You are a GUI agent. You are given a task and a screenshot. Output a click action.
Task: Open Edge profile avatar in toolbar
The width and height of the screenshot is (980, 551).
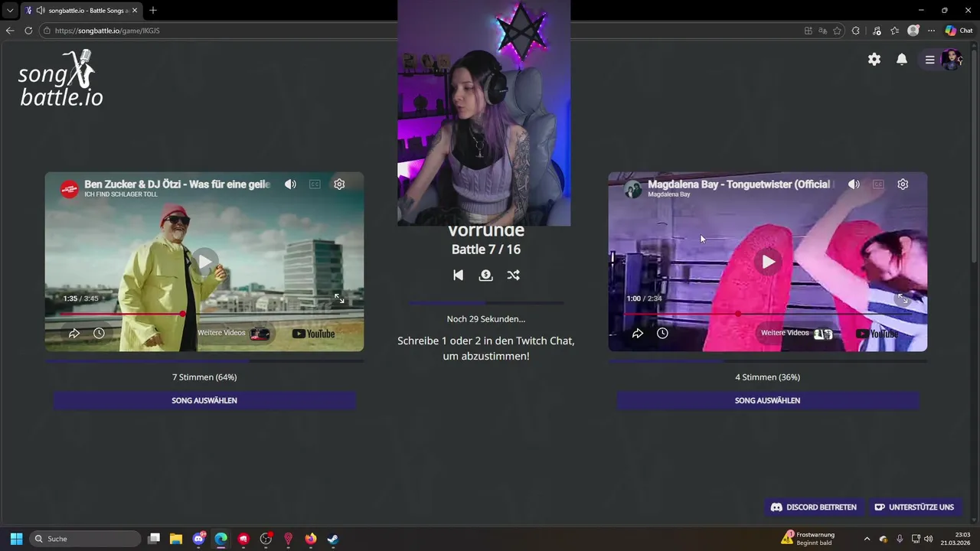click(913, 31)
